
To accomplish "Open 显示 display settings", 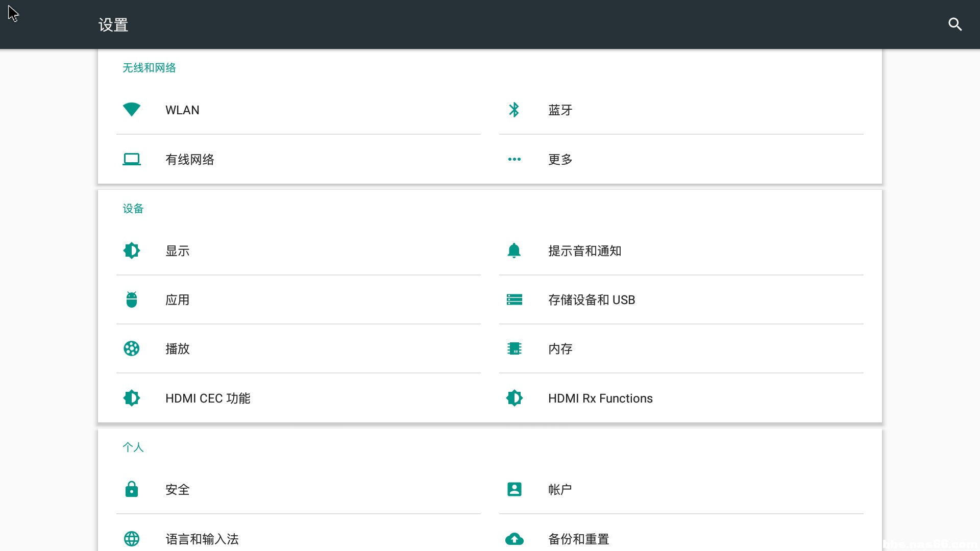I will [299, 251].
